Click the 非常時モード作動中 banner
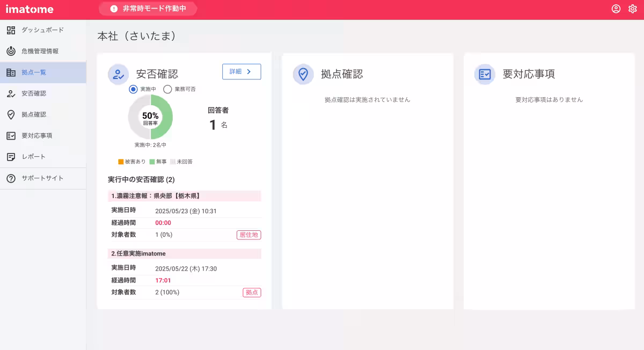The height and width of the screenshot is (350, 644). [148, 9]
